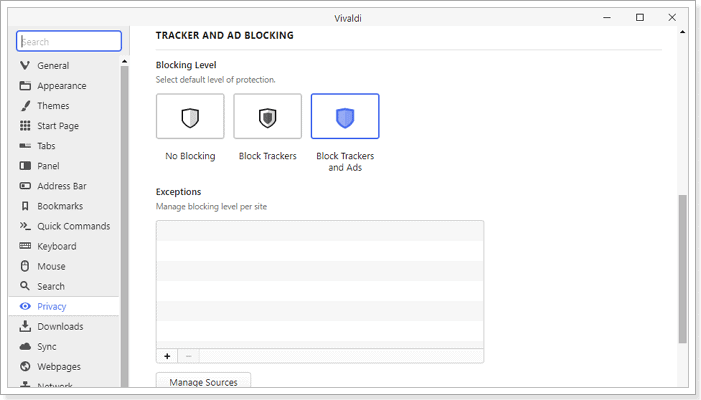
Task: Select Block Trackers and Ads level
Action: (x=345, y=116)
